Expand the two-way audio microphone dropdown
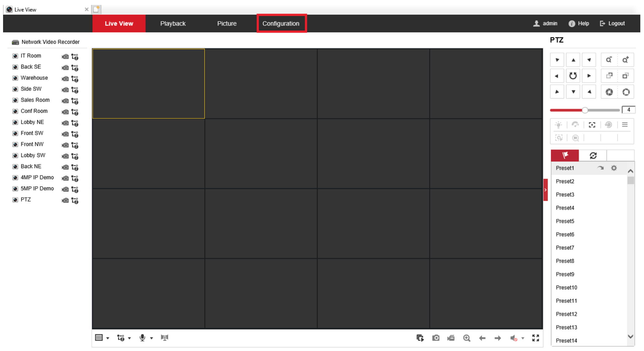 pos(151,338)
